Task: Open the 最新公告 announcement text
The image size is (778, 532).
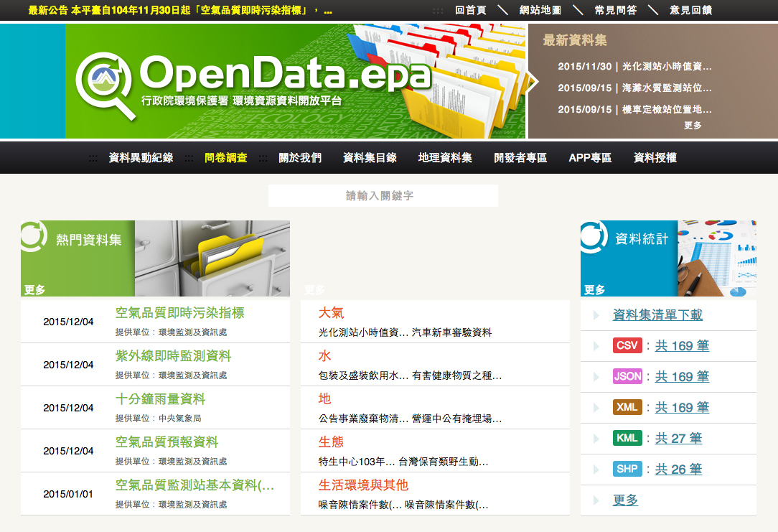Action: click(180, 11)
